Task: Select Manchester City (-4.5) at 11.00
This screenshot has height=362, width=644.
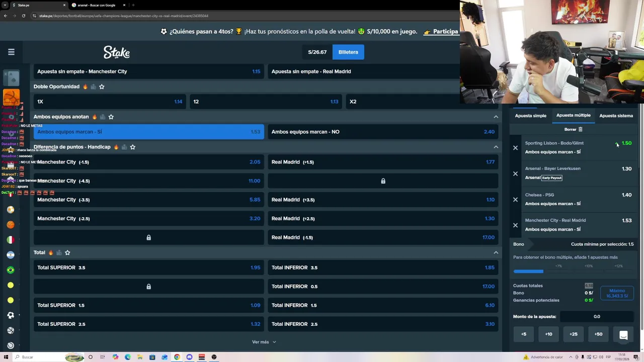Action: pos(149,181)
